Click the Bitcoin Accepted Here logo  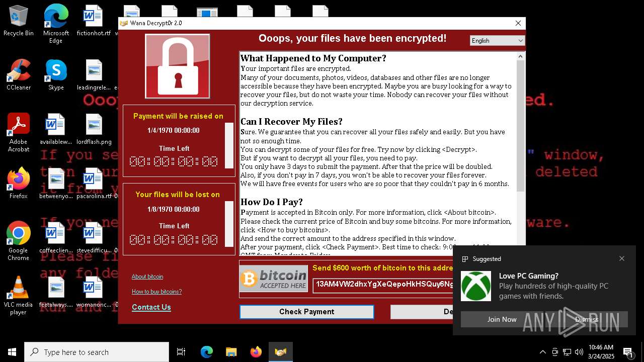coord(274,279)
